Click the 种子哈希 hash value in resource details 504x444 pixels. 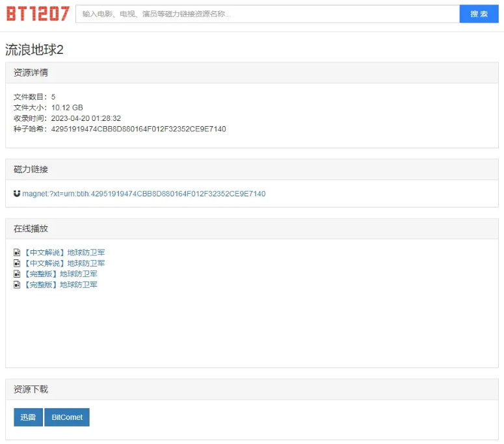(x=139, y=129)
